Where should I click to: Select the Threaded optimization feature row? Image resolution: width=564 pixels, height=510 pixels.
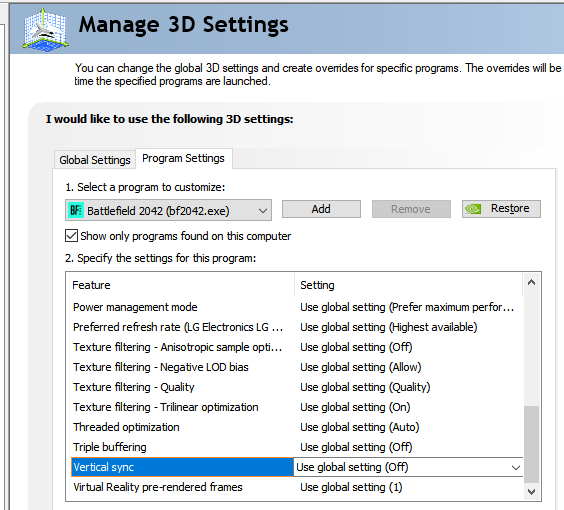click(297, 427)
